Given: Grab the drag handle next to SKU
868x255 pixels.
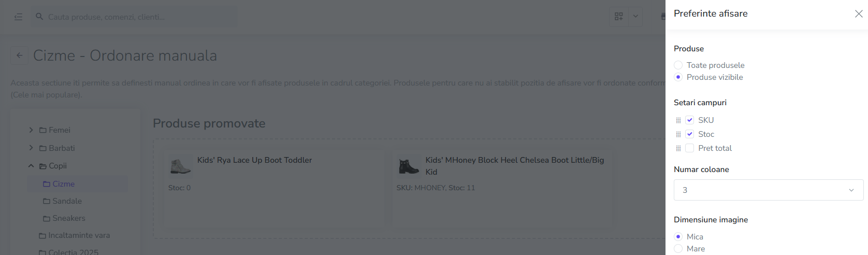Looking at the screenshot, I should point(678,120).
